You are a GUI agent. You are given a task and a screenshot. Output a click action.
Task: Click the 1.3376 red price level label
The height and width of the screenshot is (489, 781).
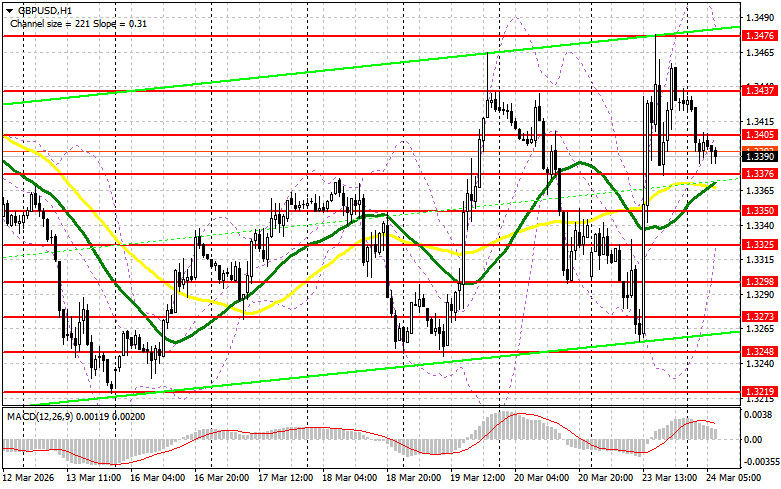click(759, 173)
